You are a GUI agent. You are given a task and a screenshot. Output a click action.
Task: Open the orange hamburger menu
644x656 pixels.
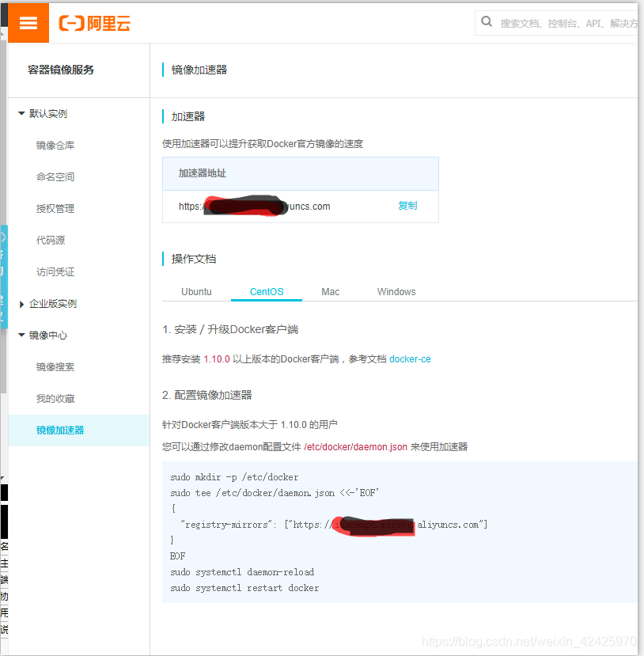(28, 23)
